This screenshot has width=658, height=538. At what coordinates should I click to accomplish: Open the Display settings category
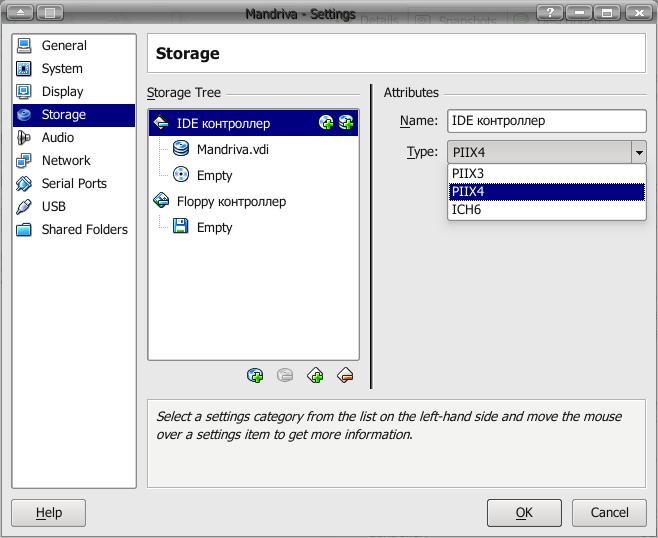pos(74,91)
